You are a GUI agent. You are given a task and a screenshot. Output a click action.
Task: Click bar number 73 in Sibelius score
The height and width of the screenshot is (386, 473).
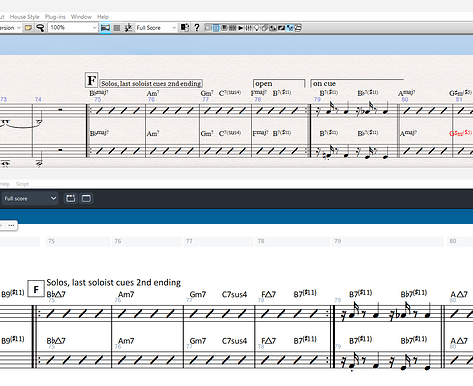coord(3,99)
